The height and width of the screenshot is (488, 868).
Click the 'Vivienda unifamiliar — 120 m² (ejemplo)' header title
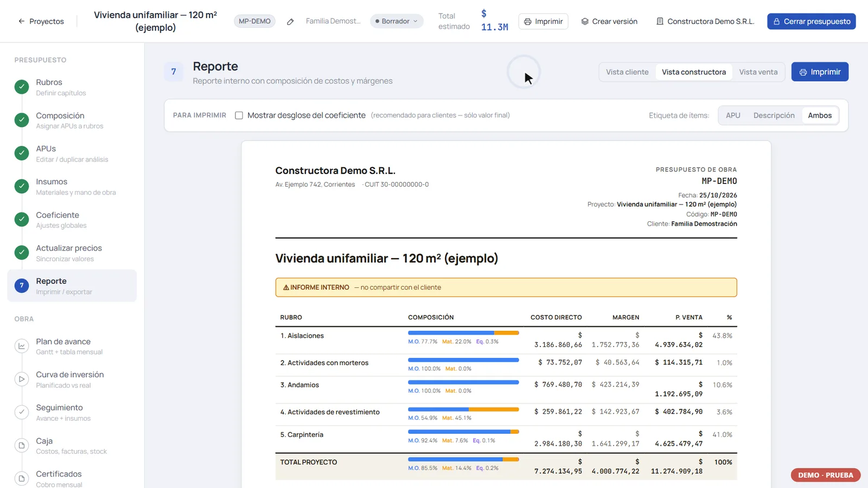coord(155,21)
